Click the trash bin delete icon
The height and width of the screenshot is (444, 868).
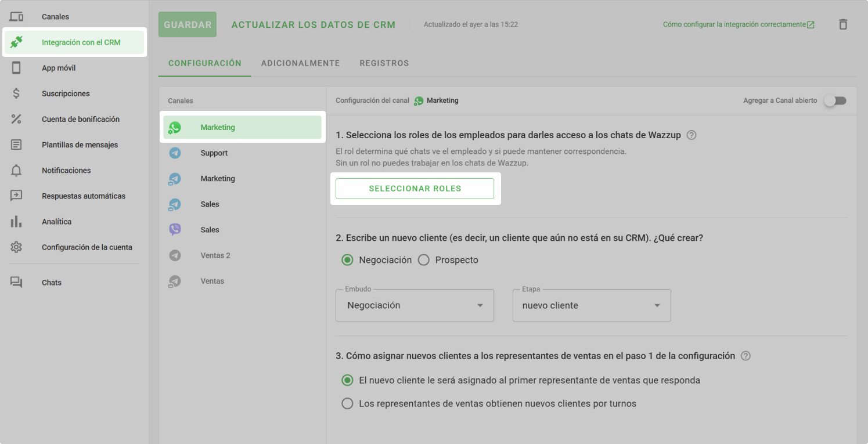(x=843, y=24)
